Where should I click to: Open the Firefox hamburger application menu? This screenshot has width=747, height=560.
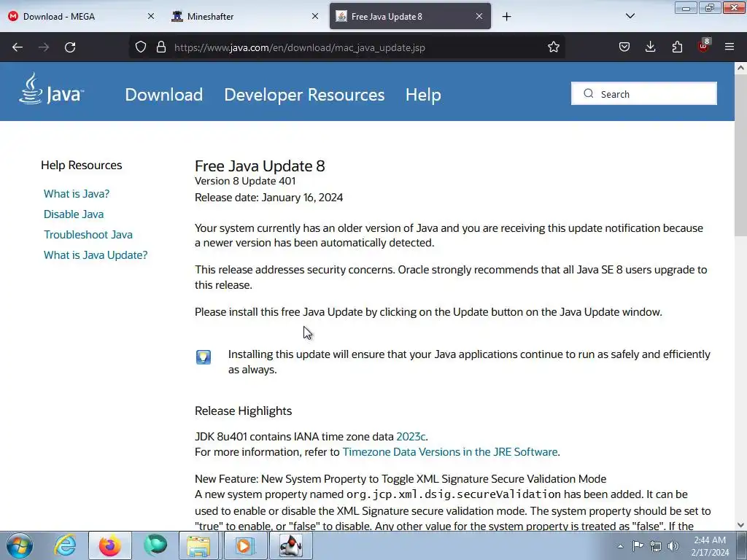(x=729, y=47)
